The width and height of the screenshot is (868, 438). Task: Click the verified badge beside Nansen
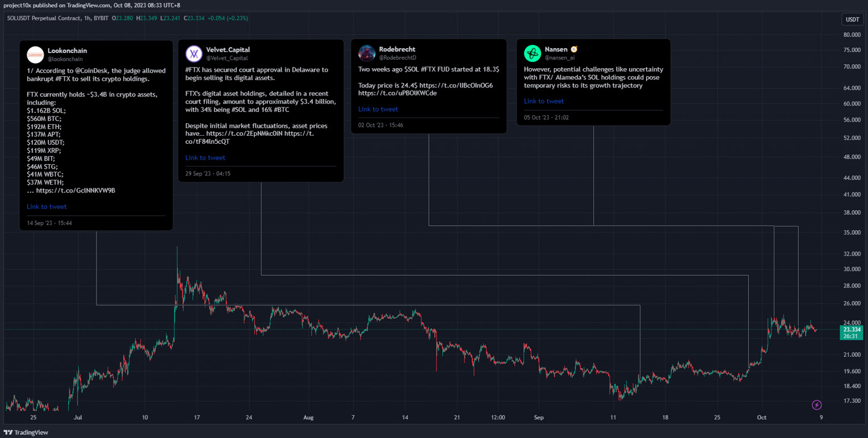coord(574,49)
